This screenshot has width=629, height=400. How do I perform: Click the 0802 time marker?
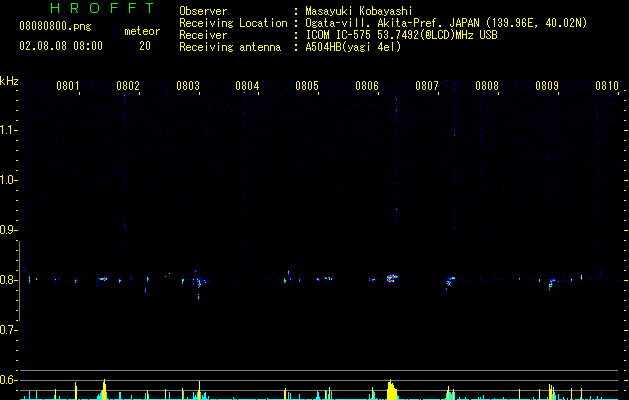pos(128,86)
